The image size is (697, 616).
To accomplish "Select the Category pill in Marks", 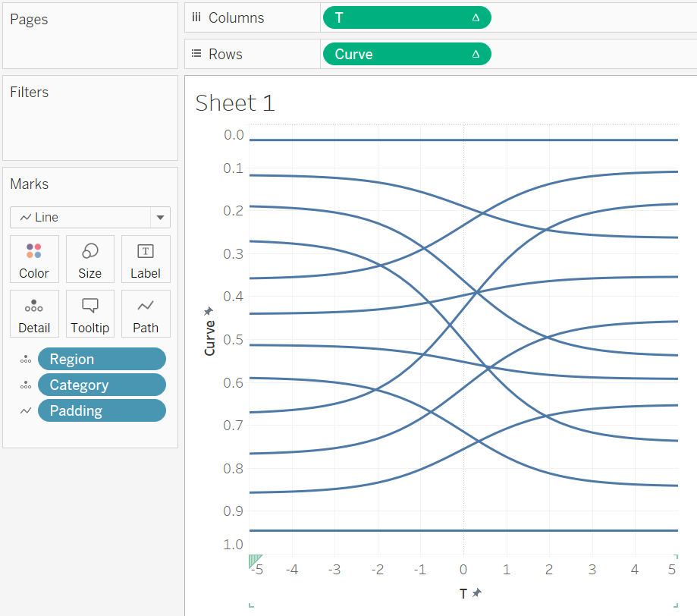I will pos(102,385).
